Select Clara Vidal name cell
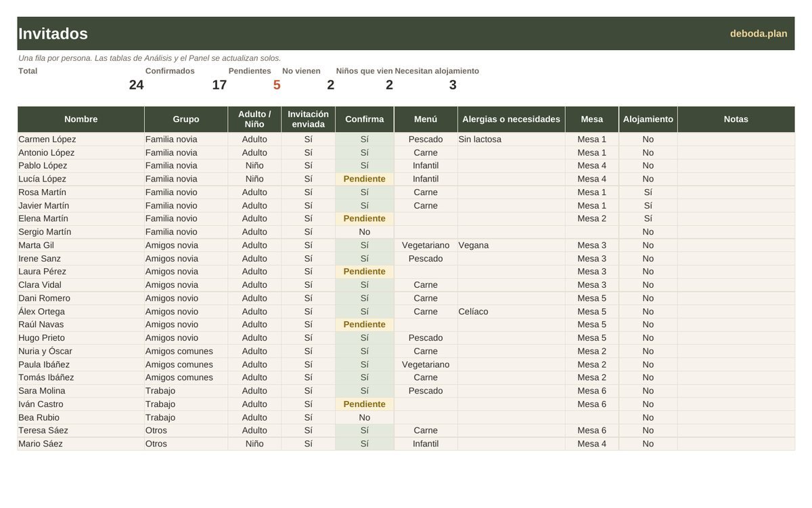The height and width of the screenshot is (508, 812). pos(81,285)
